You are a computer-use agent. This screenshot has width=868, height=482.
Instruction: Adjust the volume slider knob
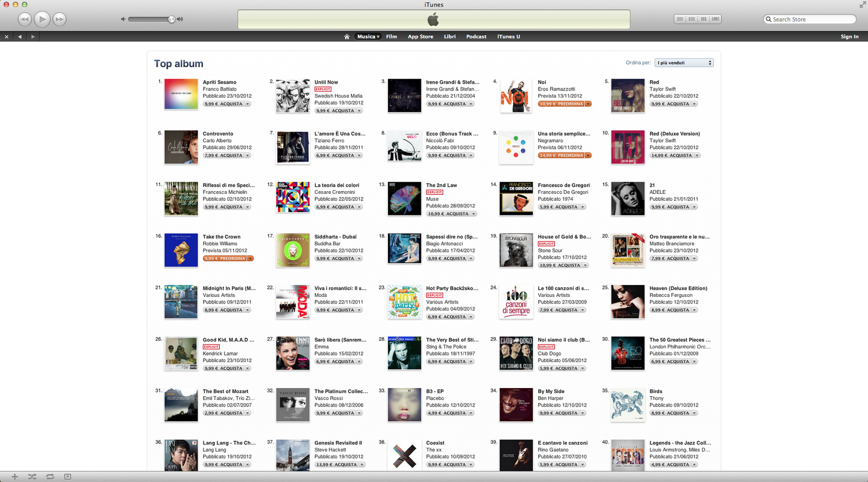click(x=171, y=19)
